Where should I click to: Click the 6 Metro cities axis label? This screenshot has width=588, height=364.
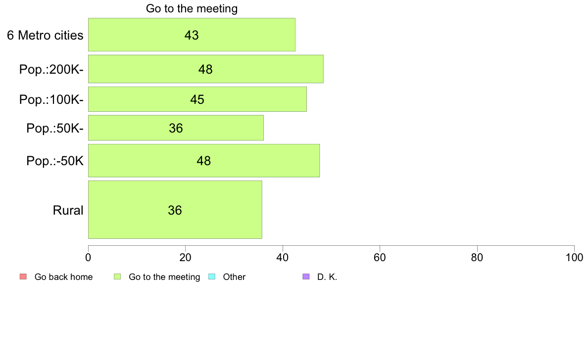point(45,35)
